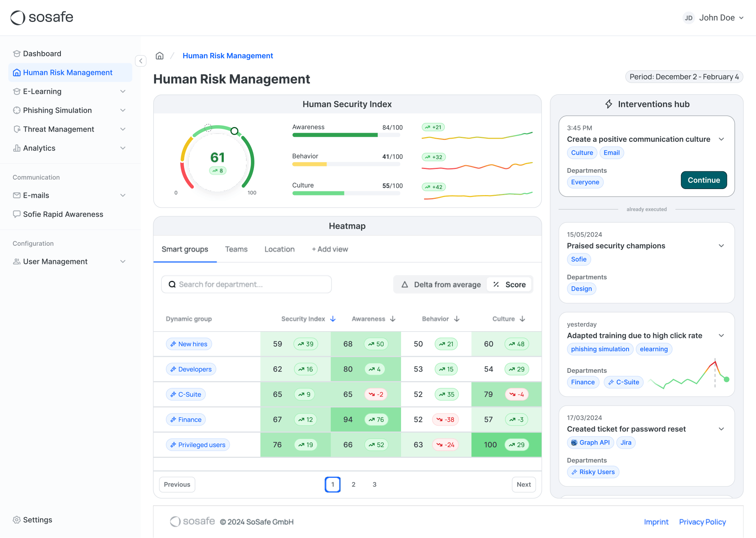The image size is (756, 538).
Task: Click the home breadcrumb icon
Action: point(160,56)
